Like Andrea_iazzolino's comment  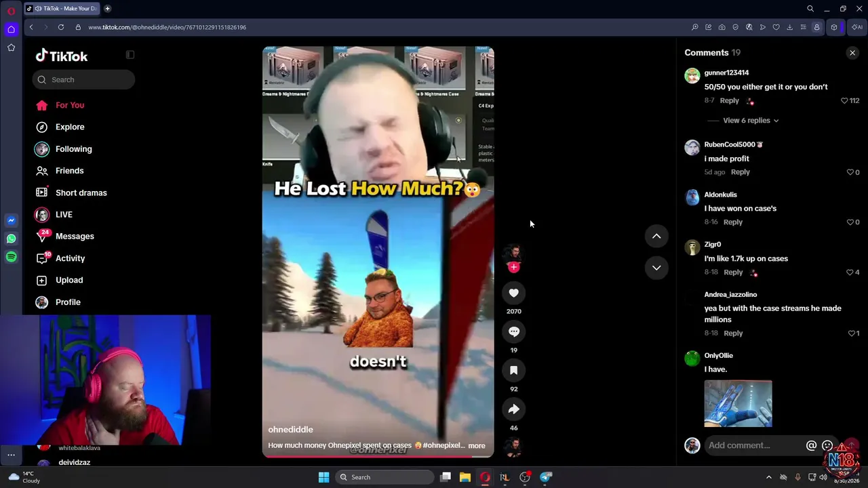[852, 333]
